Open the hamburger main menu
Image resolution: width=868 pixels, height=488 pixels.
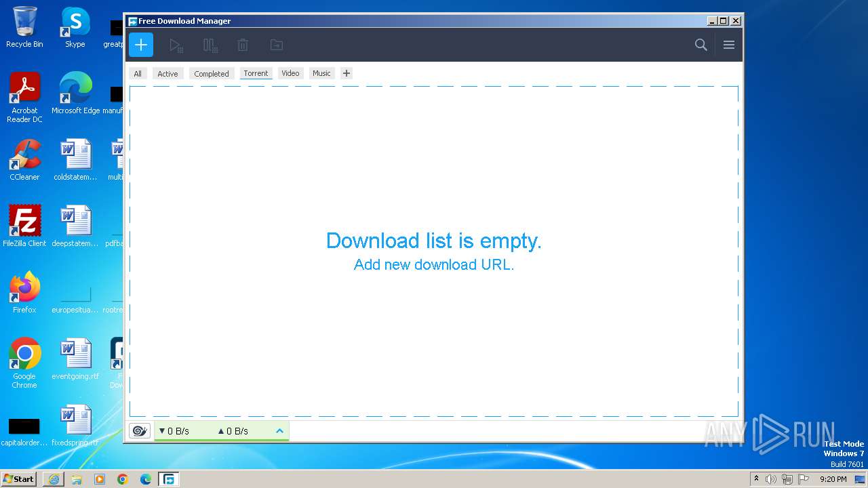[x=729, y=45]
